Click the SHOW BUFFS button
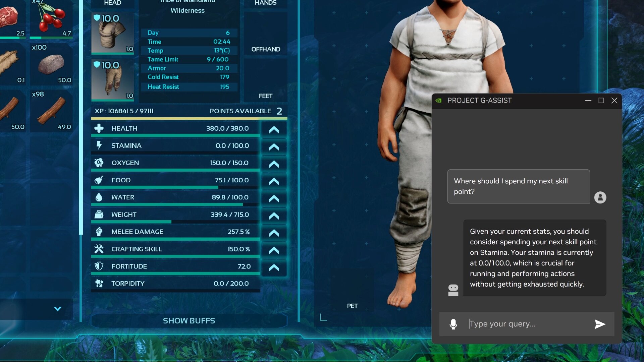The width and height of the screenshot is (644, 362). 189,320
